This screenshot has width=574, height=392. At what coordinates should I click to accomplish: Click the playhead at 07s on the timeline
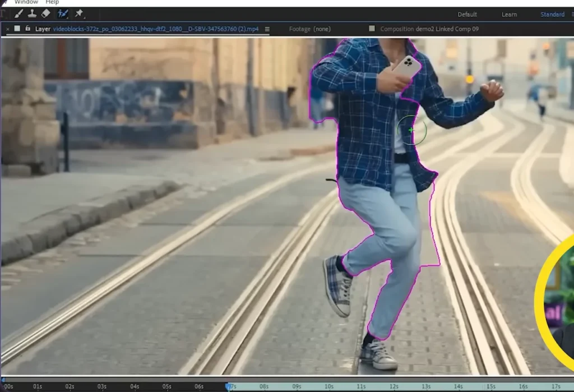(229, 386)
